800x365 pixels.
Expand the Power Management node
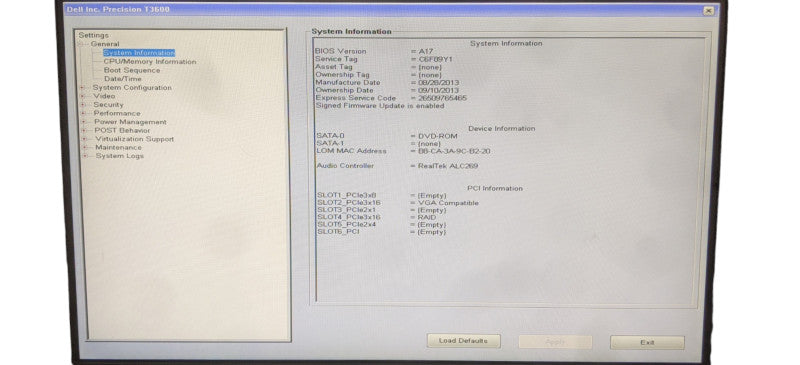(83, 122)
